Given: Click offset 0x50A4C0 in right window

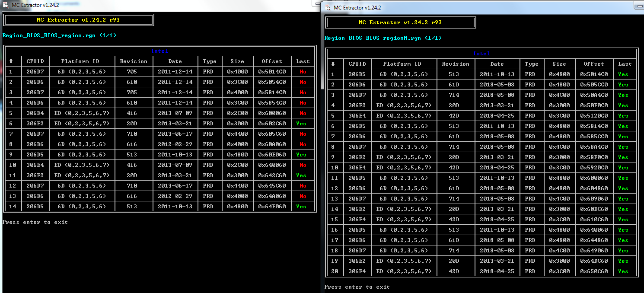Looking at the screenshot, I should (x=594, y=95).
